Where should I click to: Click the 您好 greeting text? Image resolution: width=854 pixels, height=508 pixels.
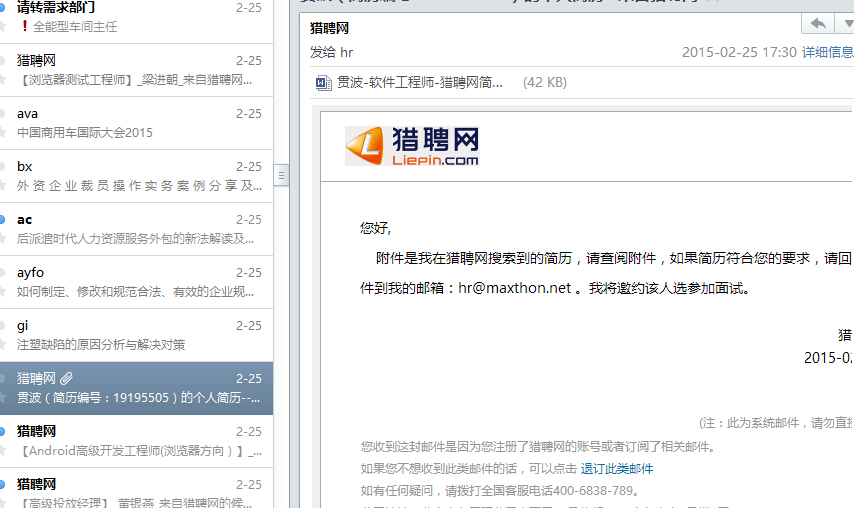pyautogui.click(x=375, y=228)
